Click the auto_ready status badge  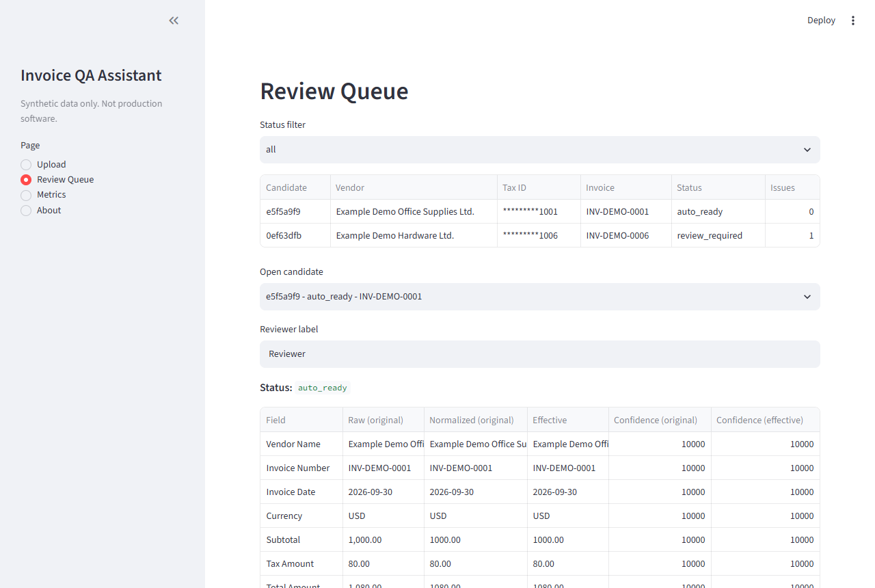[x=323, y=388]
